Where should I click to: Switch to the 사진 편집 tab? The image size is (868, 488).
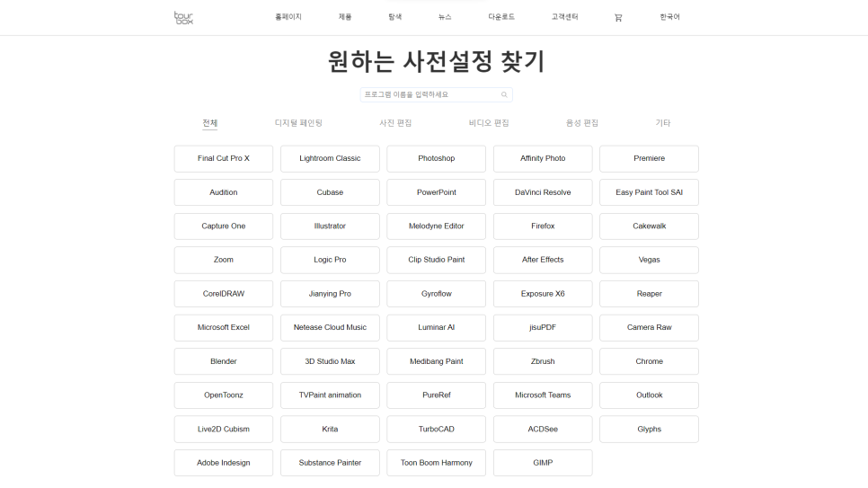[395, 123]
